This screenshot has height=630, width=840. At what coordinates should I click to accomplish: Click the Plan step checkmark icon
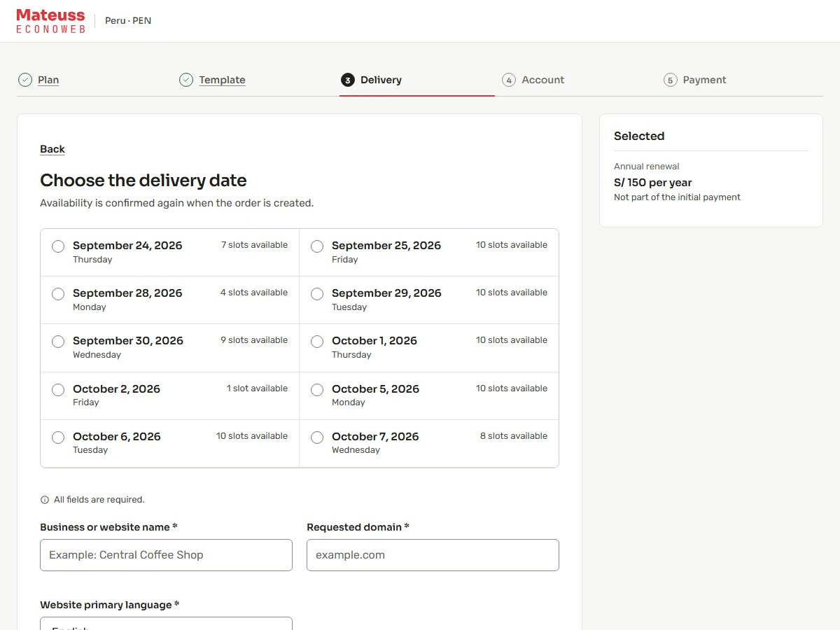pyautogui.click(x=25, y=80)
